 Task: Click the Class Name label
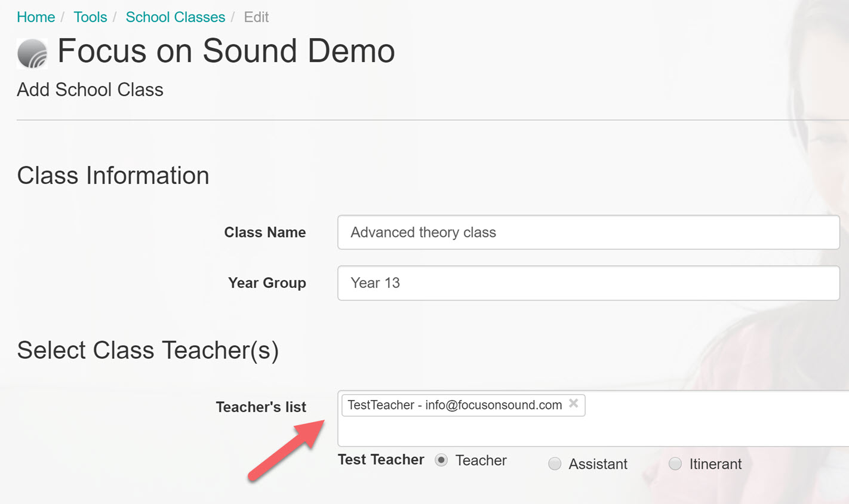point(265,232)
